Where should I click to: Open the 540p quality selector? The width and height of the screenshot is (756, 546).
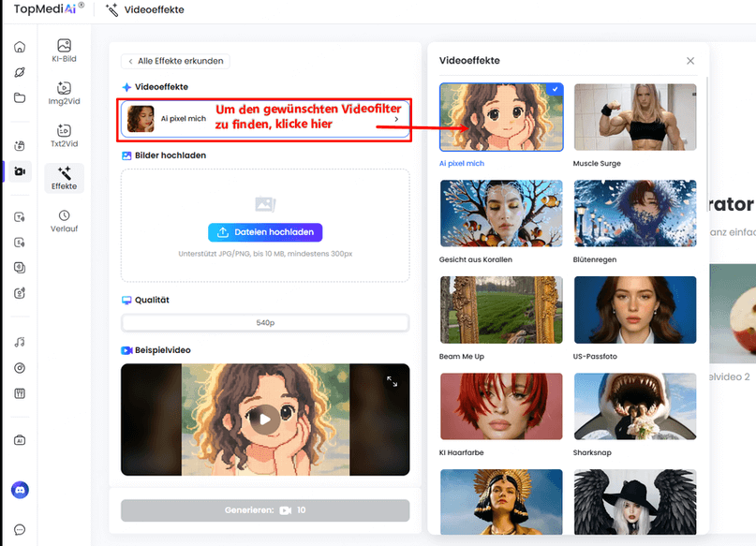265,323
